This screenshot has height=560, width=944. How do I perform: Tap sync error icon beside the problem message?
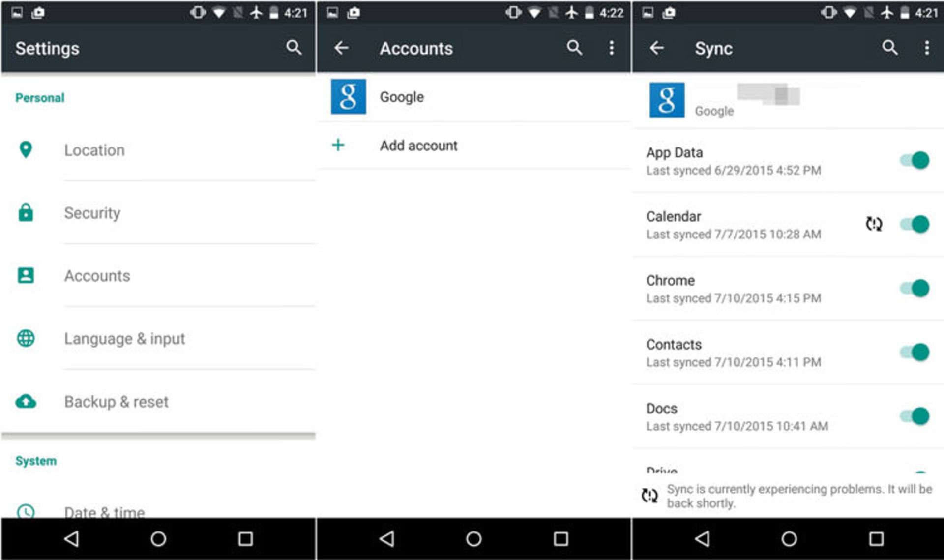click(649, 496)
